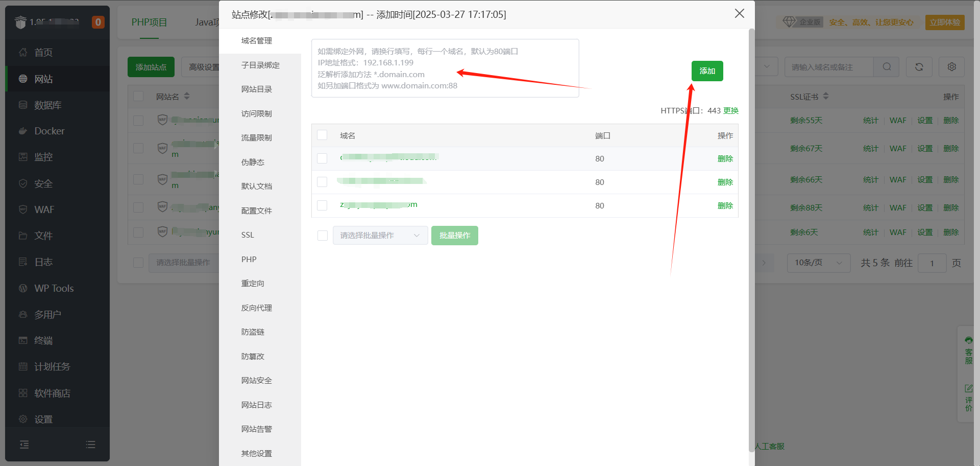Image resolution: width=980 pixels, height=466 pixels.
Task: Switch to 反向代理 settings tab
Action: pyautogui.click(x=257, y=308)
